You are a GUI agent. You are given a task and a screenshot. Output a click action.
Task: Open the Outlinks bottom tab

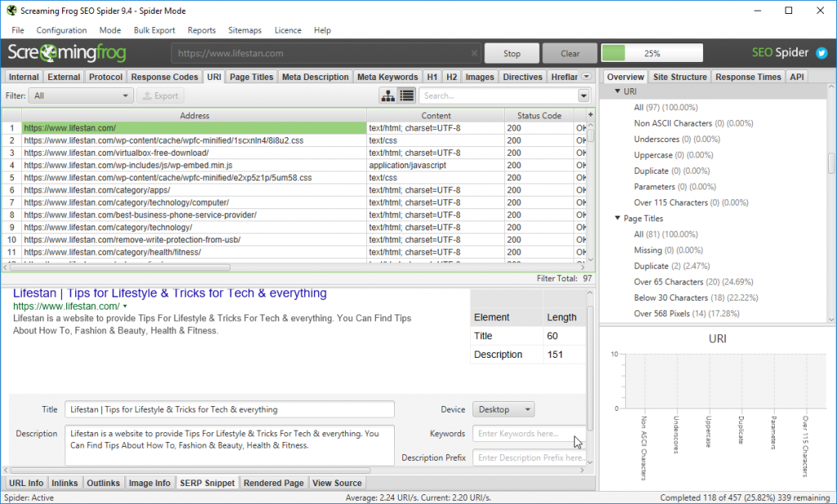[x=103, y=484]
